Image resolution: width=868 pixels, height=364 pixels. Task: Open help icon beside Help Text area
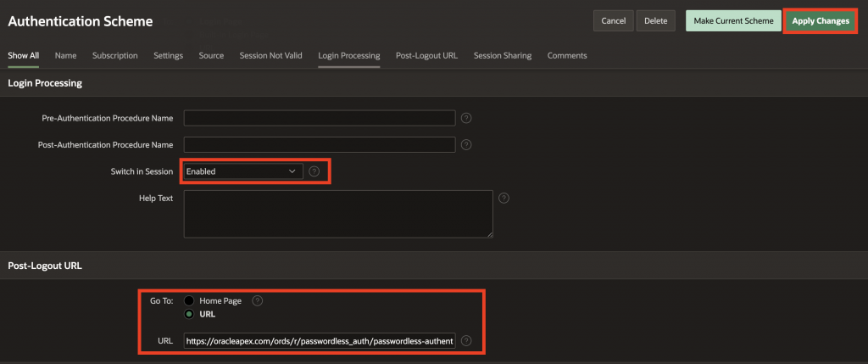point(504,198)
